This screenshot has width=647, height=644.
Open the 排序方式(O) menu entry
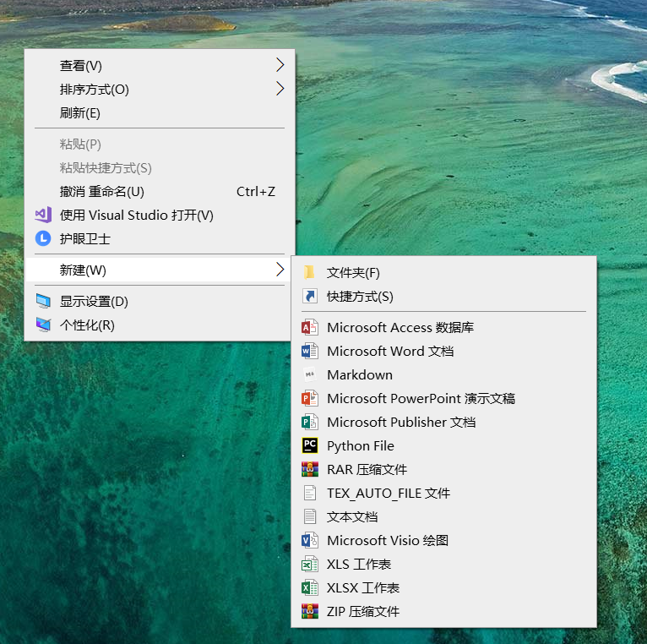pyautogui.click(x=160, y=90)
